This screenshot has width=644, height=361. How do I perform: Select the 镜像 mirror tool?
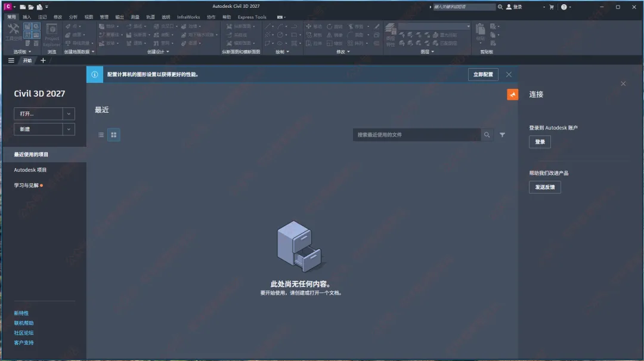click(x=335, y=35)
